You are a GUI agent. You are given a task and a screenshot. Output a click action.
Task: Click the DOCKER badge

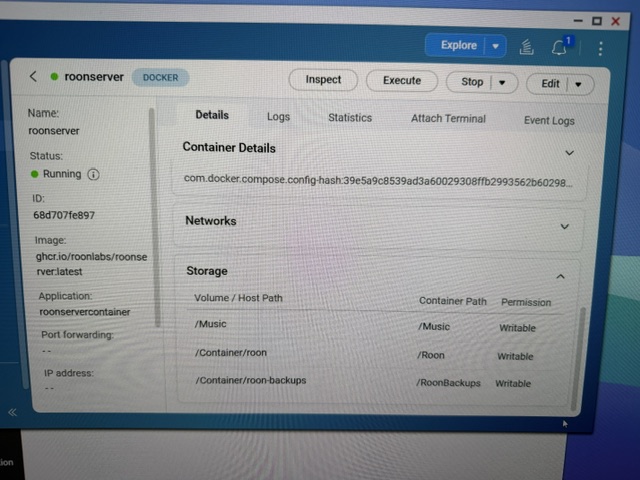point(160,78)
